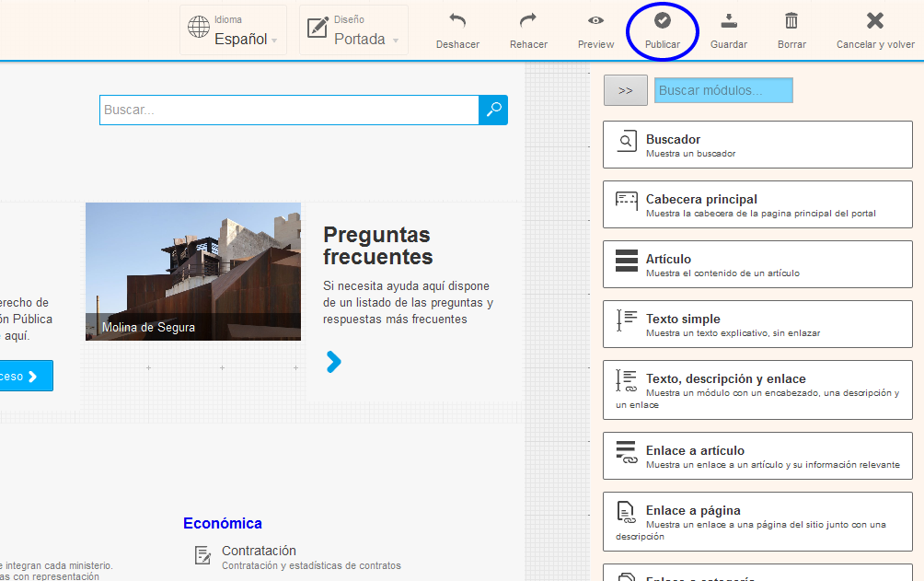This screenshot has height=581, width=924.
Task: Save changes using the Guardar icon
Action: 728,21
